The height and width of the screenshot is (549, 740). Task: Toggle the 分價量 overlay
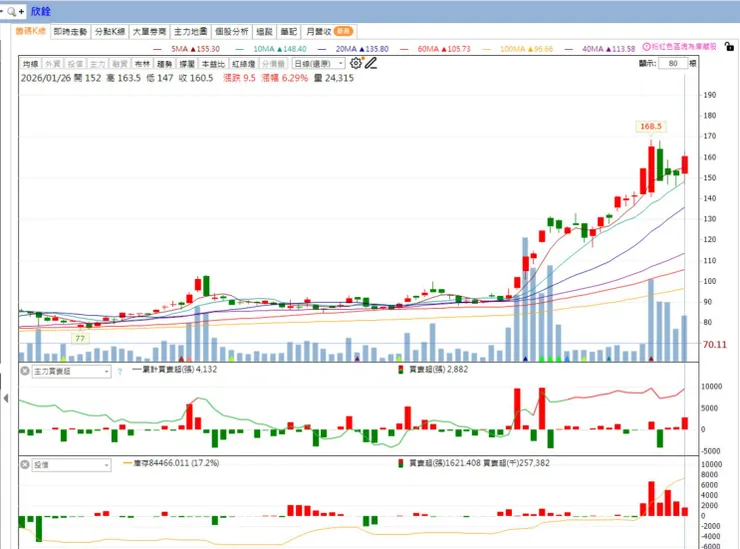pyautogui.click(x=273, y=64)
